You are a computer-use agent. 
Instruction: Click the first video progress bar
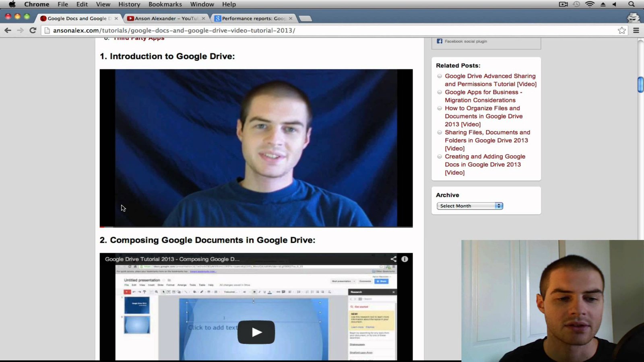pyautogui.click(x=256, y=227)
